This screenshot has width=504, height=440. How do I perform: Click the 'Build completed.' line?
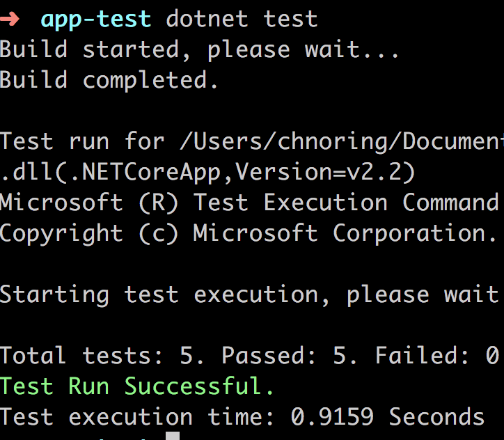click(109, 81)
